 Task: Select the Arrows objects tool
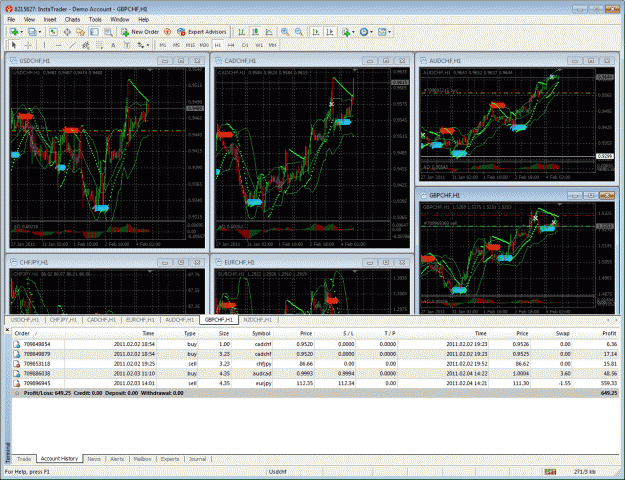pos(141,45)
